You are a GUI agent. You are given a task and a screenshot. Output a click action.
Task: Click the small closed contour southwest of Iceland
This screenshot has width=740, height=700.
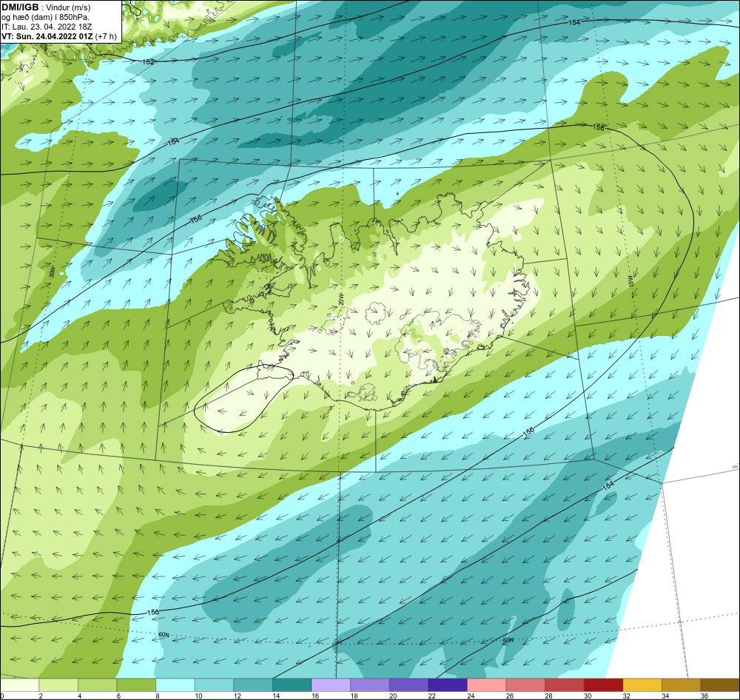point(244,400)
